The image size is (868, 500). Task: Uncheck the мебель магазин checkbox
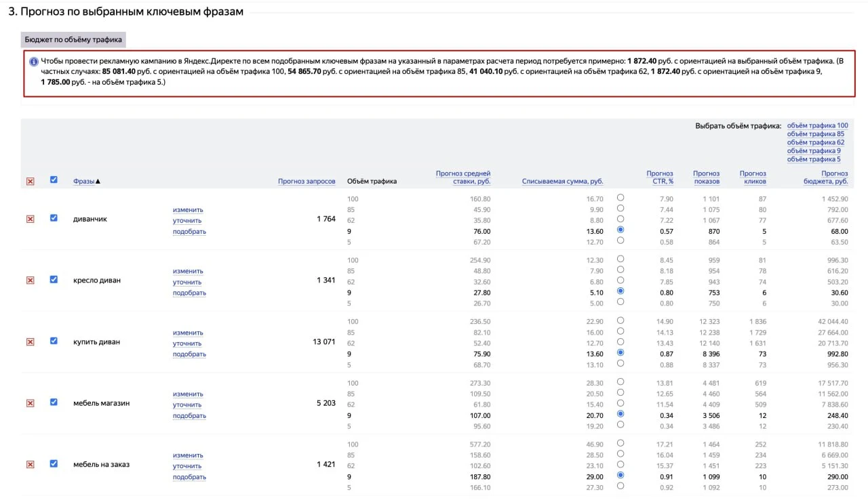pyautogui.click(x=54, y=402)
